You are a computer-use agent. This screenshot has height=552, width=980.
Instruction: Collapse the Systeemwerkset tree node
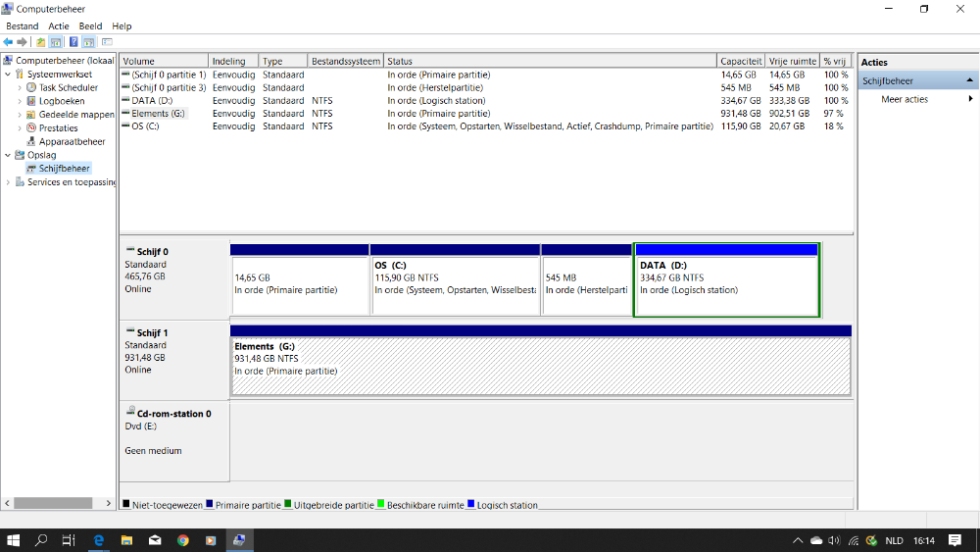[x=9, y=75]
